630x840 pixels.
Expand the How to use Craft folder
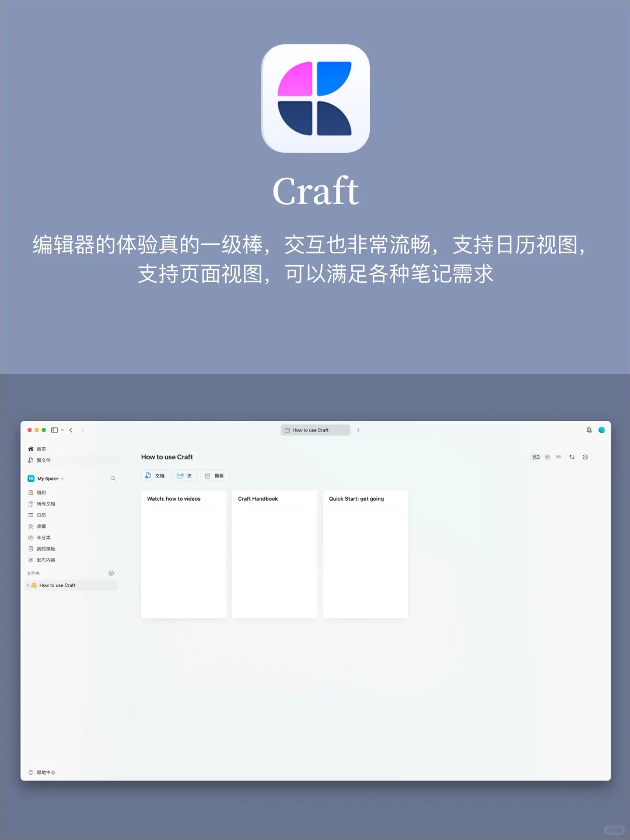(x=27, y=585)
